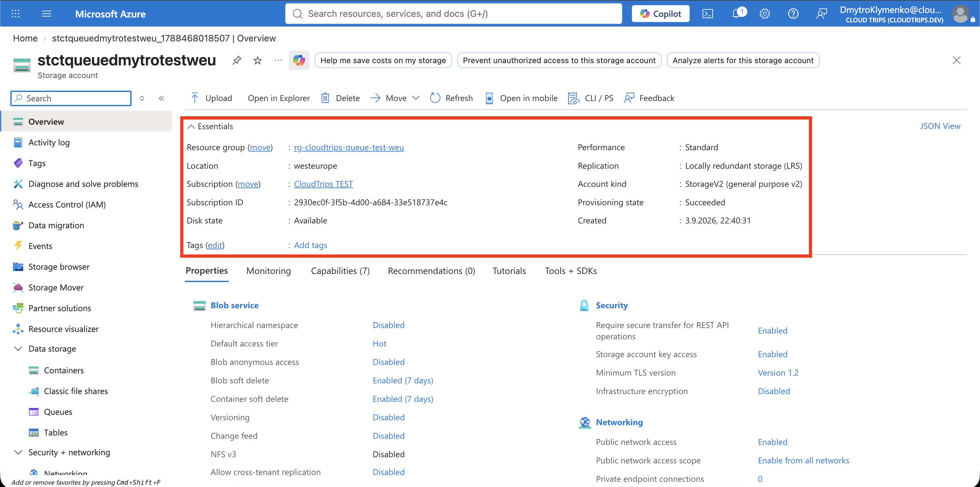Viewport: 980px width, 487px height.
Task: Collapse the Security + networking group
Action: point(18,452)
